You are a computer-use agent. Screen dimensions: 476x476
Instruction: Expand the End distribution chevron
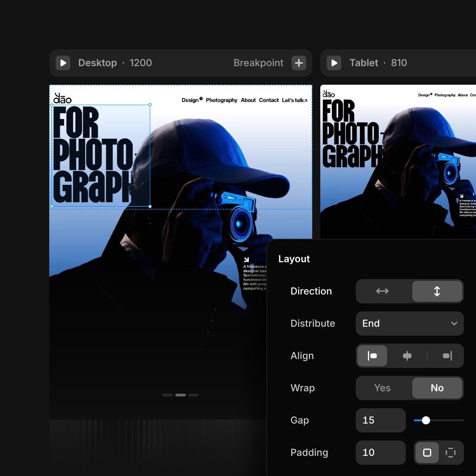point(454,324)
